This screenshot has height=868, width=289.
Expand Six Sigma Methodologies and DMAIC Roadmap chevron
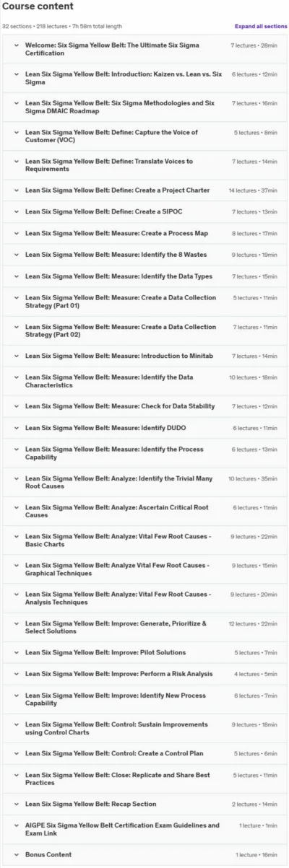coord(17,103)
